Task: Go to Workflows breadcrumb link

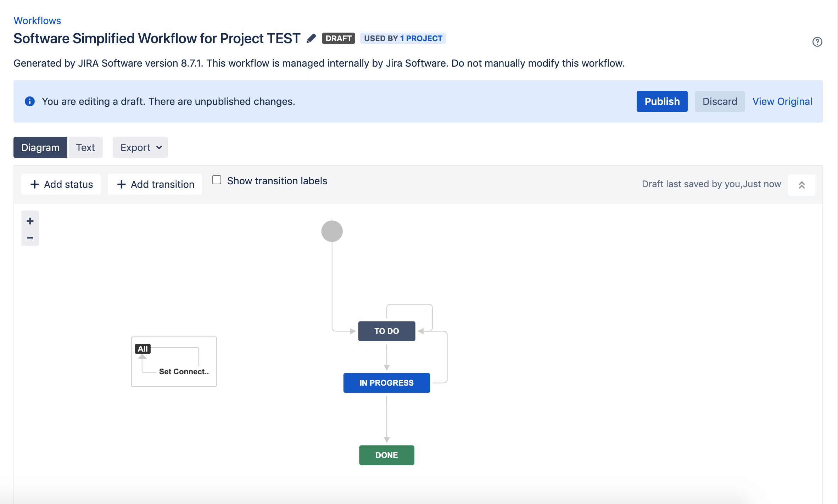Action: [x=37, y=21]
